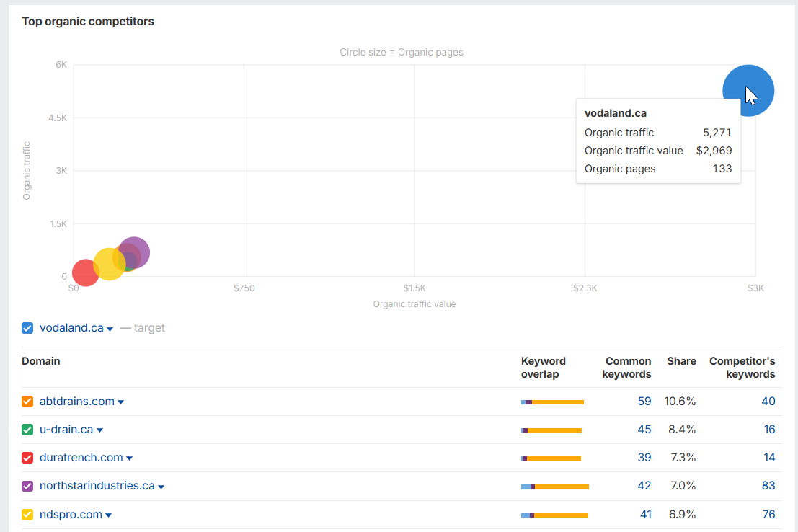Image resolution: width=798 pixels, height=532 pixels.
Task: Click the Share column header
Action: (681, 361)
